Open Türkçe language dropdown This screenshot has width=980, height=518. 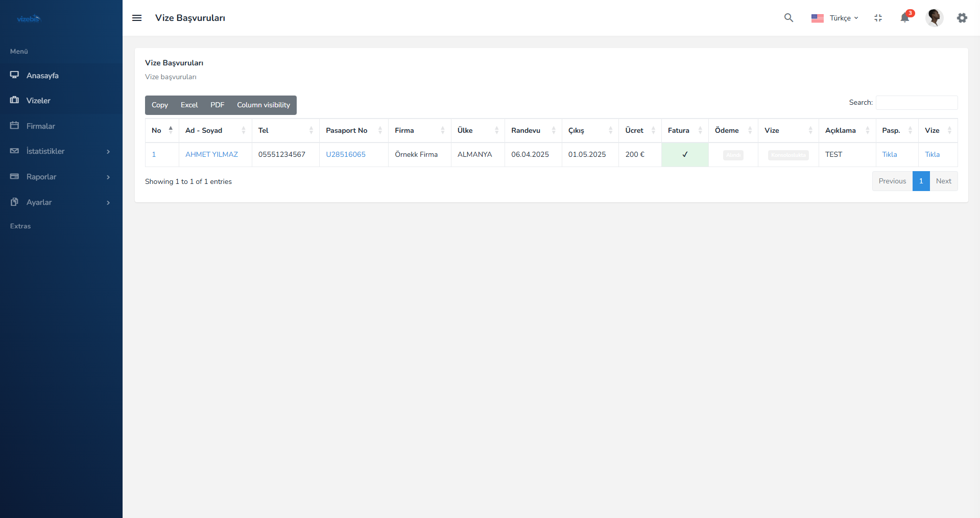[844, 18]
